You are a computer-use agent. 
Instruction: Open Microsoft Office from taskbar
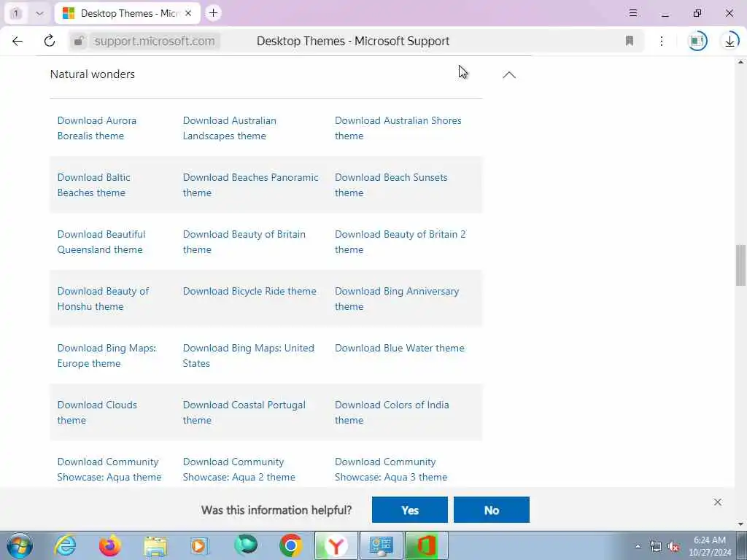coord(426,545)
